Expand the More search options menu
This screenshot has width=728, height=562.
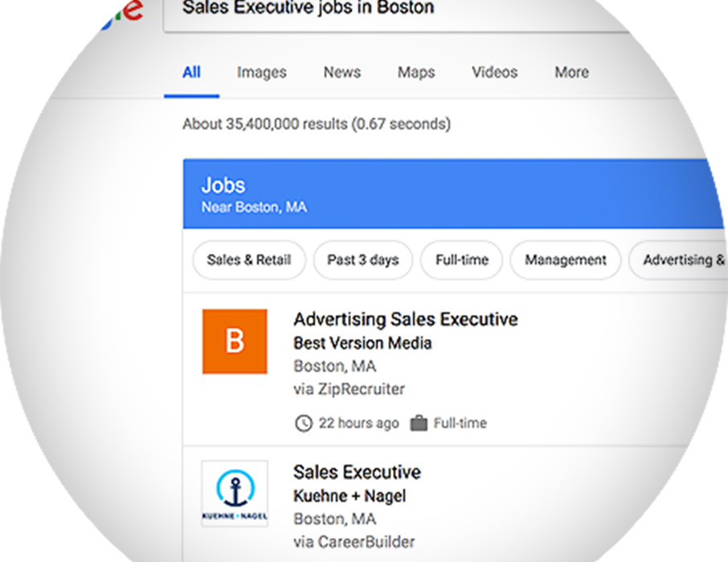(x=571, y=72)
